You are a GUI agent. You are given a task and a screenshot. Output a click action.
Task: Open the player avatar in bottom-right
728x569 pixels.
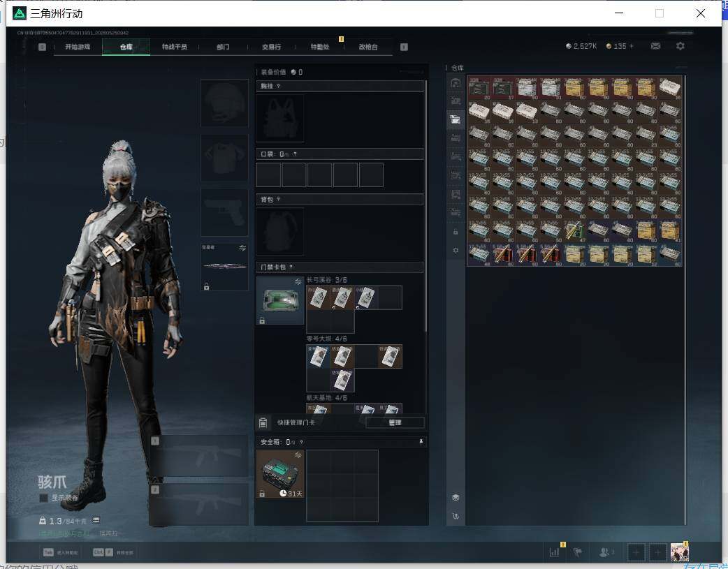(x=679, y=552)
